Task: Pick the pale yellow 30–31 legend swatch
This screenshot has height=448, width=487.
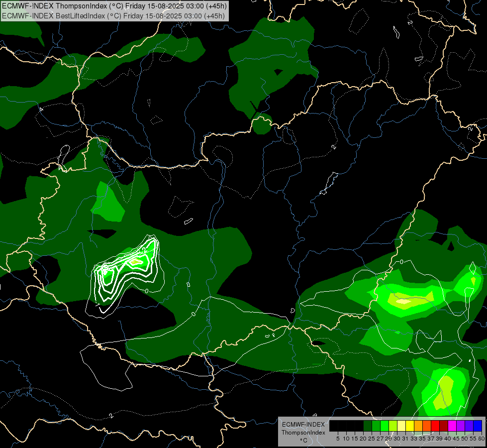Action: [x=401, y=426]
